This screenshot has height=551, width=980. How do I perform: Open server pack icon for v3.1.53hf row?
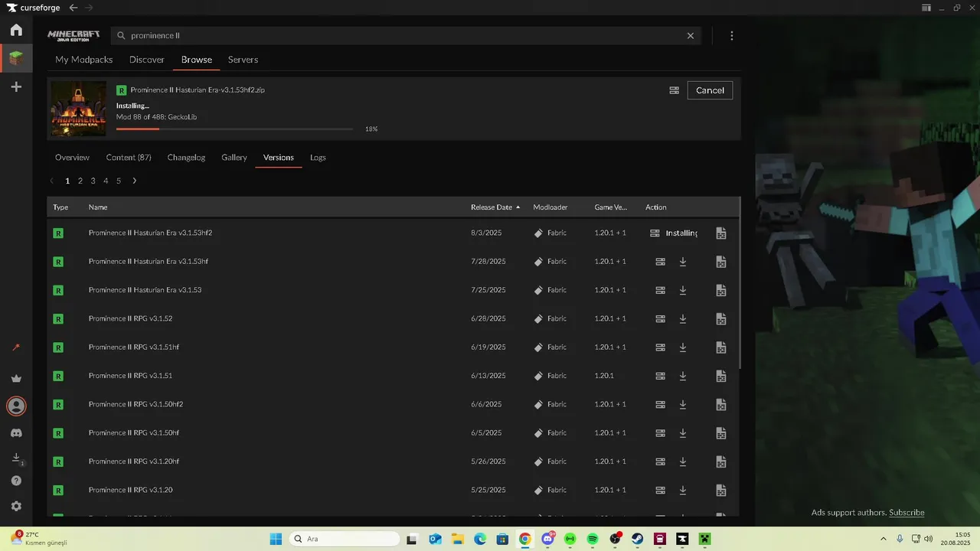(x=660, y=262)
